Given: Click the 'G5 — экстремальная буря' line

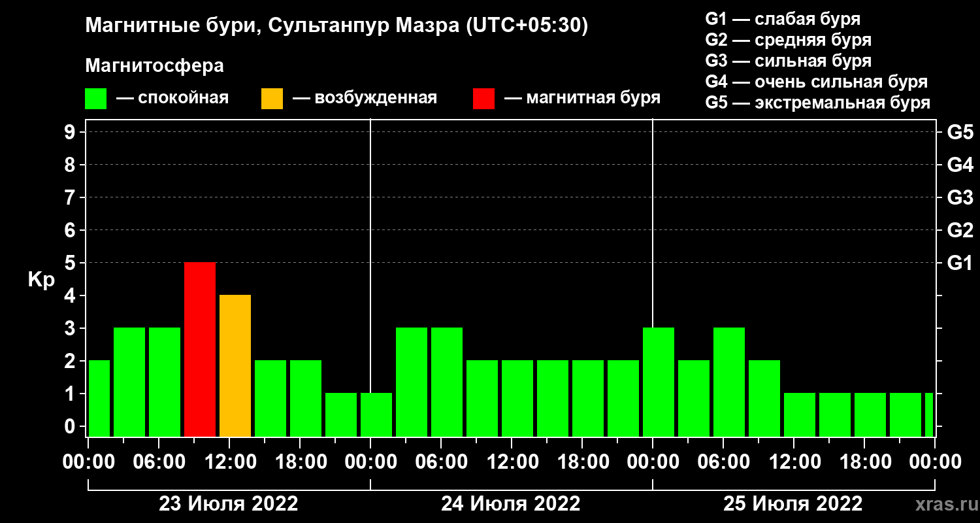Looking at the screenshot, I should pyautogui.click(x=818, y=103).
